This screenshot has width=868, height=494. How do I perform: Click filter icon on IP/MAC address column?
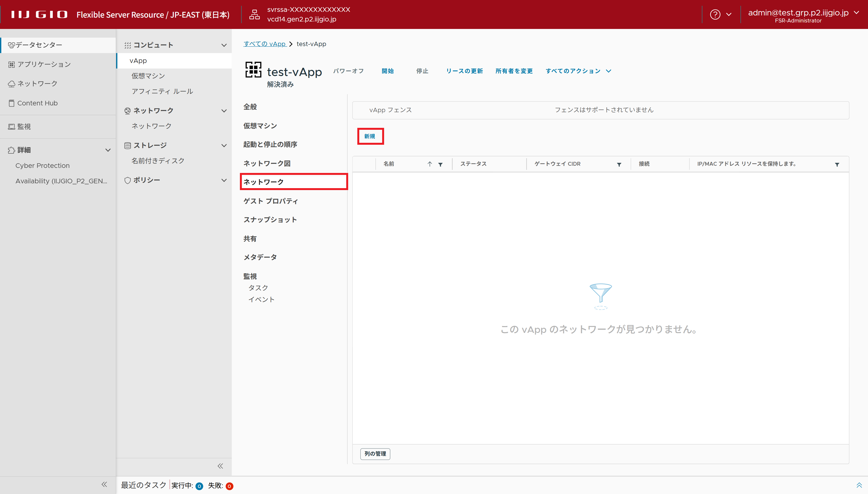coord(837,165)
